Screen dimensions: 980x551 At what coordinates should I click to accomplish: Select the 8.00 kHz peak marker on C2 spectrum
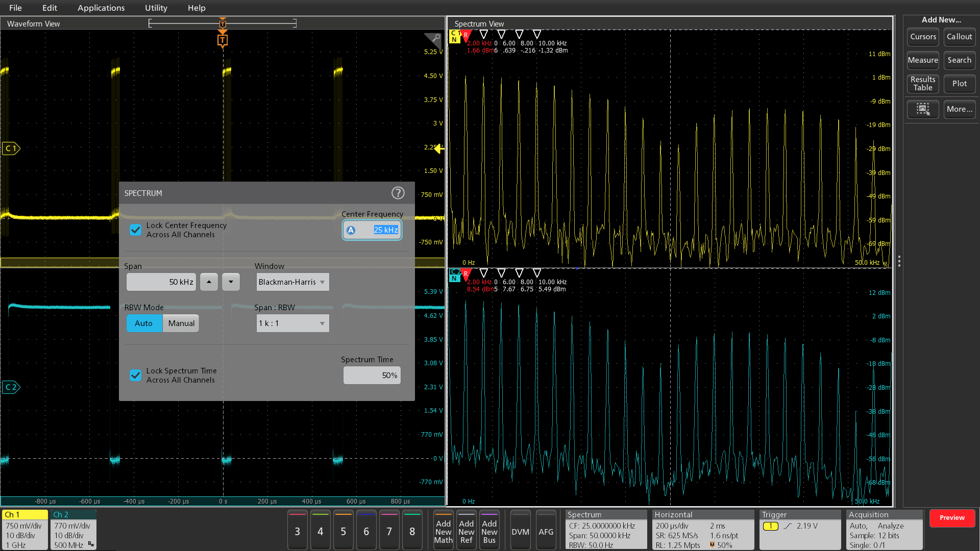point(519,273)
